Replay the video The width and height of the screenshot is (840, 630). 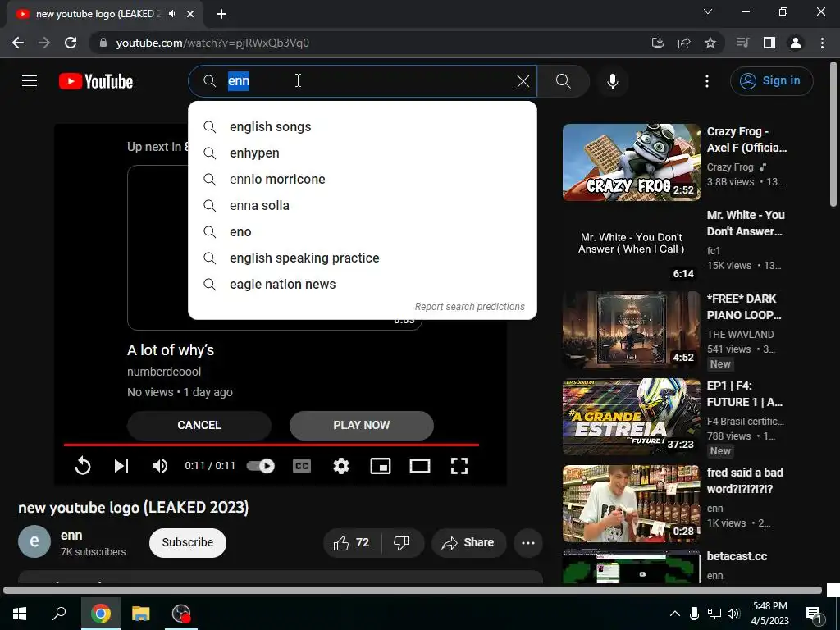[83, 466]
